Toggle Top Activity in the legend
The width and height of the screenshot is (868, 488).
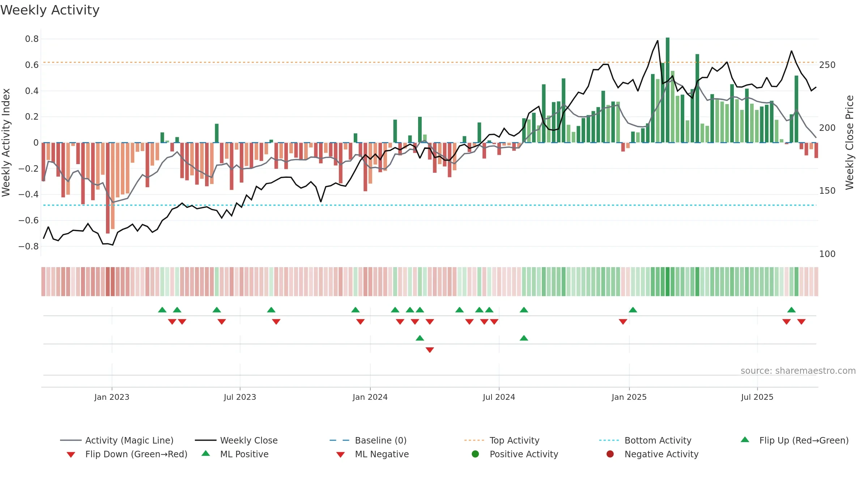click(x=502, y=440)
